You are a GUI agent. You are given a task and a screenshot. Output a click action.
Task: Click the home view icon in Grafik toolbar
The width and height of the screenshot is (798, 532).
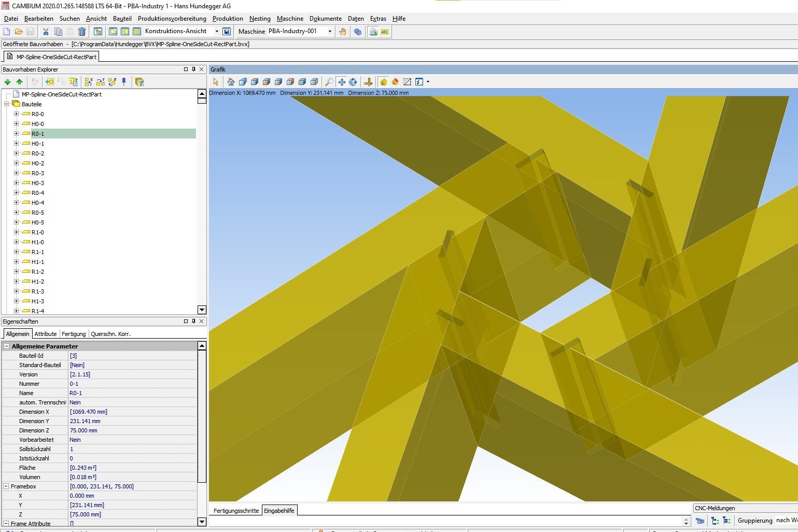coord(231,82)
